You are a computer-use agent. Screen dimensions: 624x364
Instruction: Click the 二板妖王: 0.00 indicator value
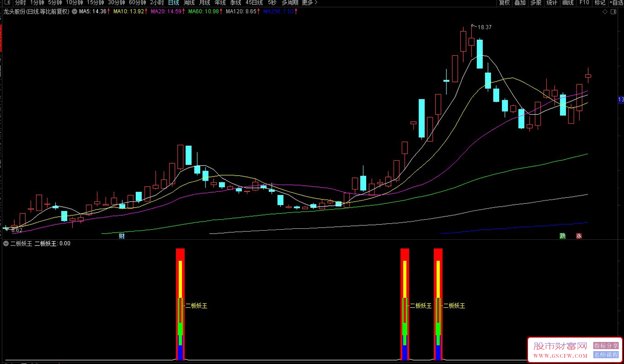click(x=52, y=244)
